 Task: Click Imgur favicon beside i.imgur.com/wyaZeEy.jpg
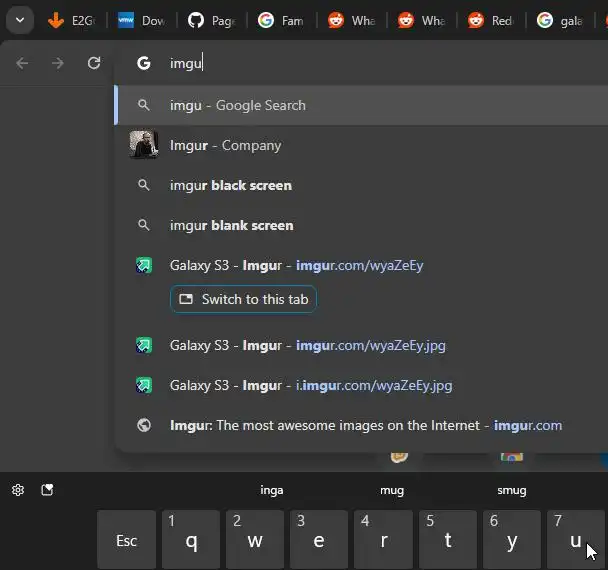click(144, 385)
